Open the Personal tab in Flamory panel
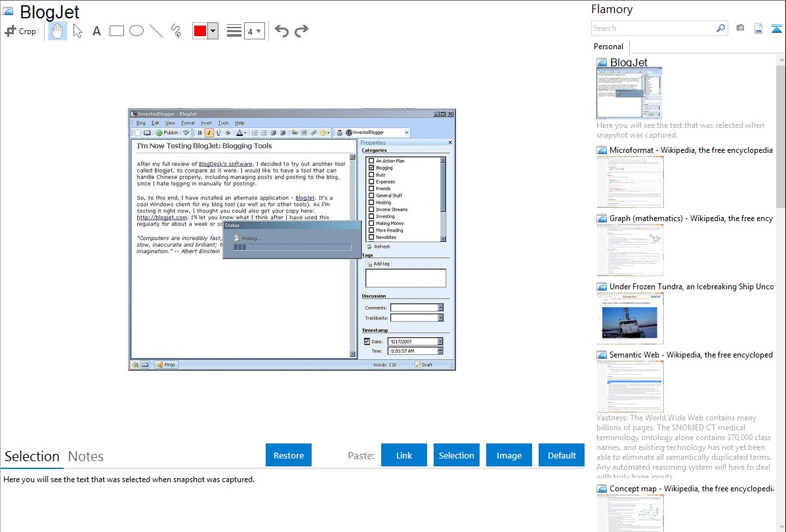Screen dimensions: 786x532 pyautogui.click(x=609, y=47)
